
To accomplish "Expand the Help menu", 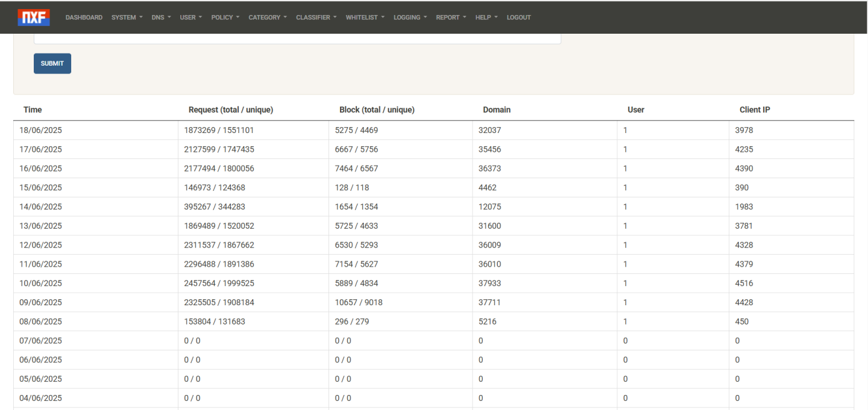I will point(486,17).
